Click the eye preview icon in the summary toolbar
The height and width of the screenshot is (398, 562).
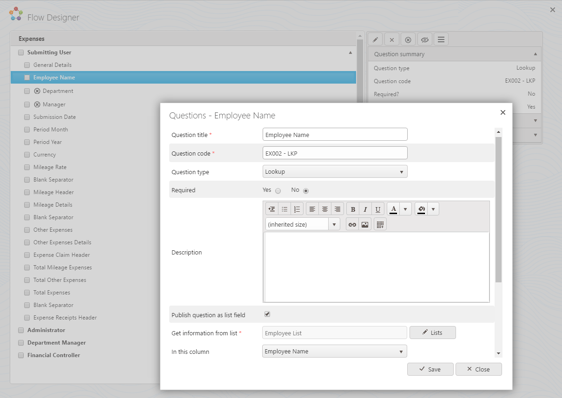[425, 40]
